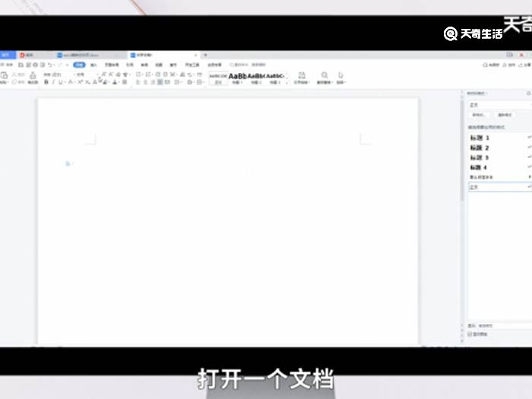Image resolution: width=532 pixels, height=399 pixels.
Task: Click the new style (新样式) button
Action: (478, 115)
